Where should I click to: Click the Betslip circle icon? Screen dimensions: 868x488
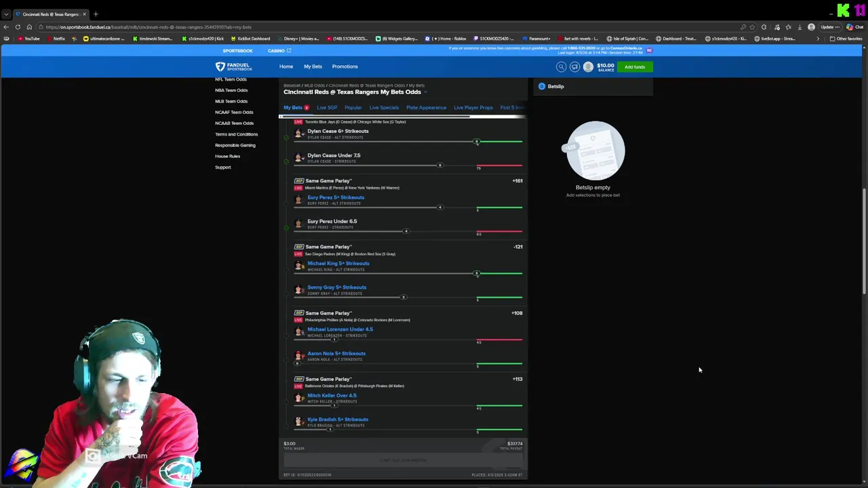point(542,86)
